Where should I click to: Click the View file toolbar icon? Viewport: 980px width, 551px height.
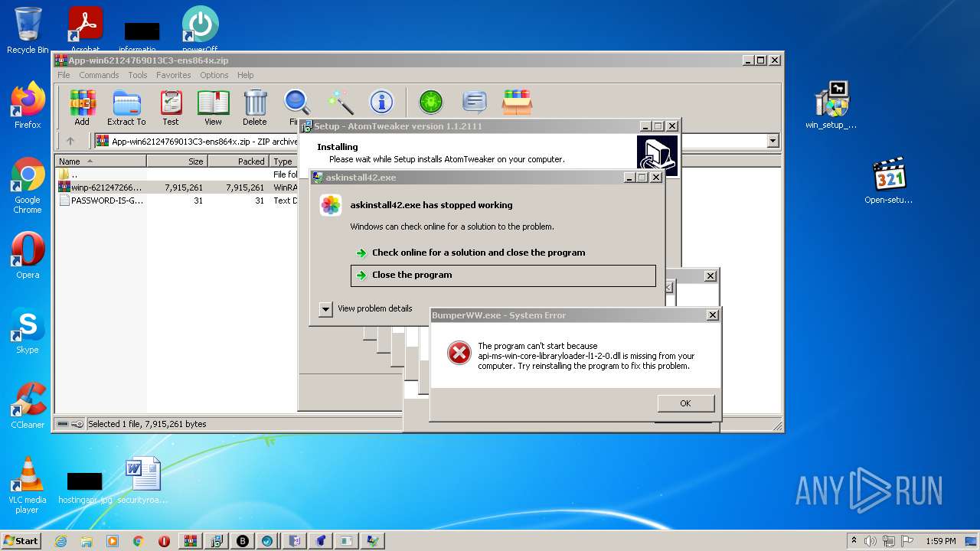[213, 107]
